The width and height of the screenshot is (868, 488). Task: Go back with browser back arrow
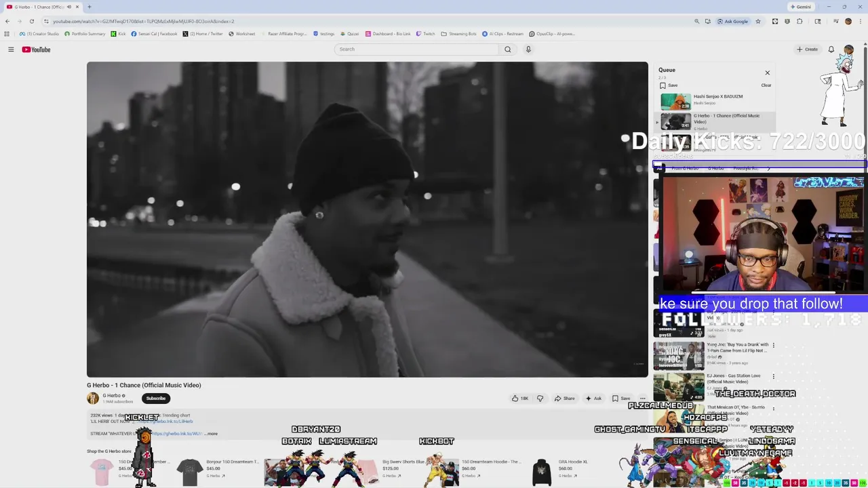point(7,21)
